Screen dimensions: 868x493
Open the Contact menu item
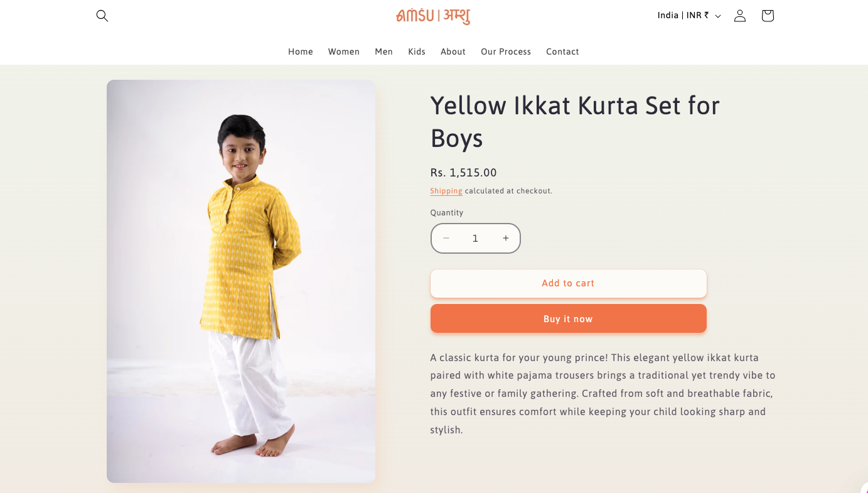click(x=562, y=51)
